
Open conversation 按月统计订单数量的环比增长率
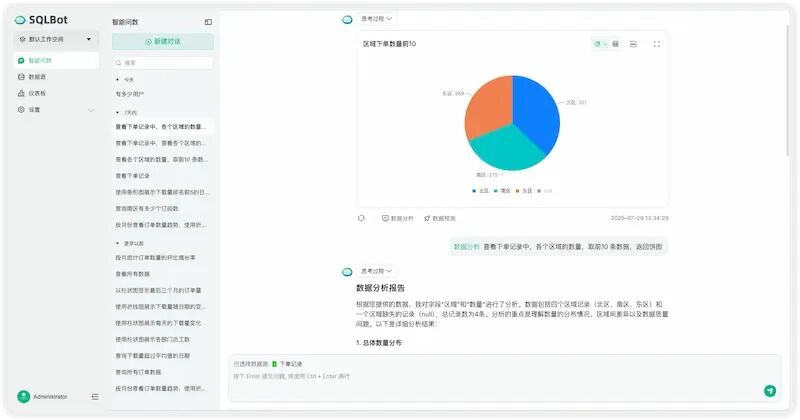tap(163, 258)
